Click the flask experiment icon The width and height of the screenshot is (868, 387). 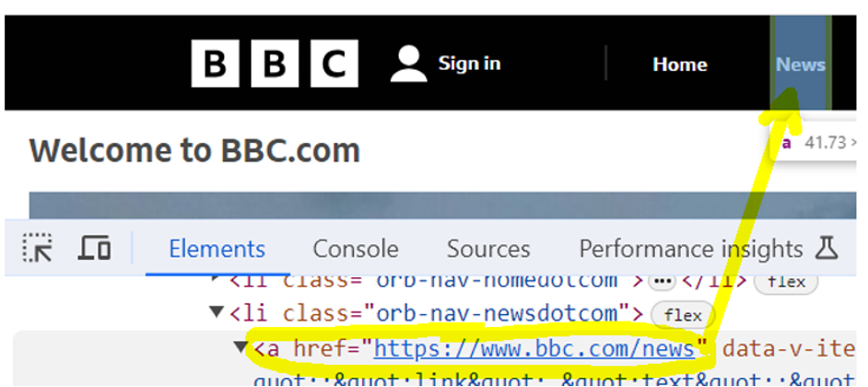[x=825, y=248]
